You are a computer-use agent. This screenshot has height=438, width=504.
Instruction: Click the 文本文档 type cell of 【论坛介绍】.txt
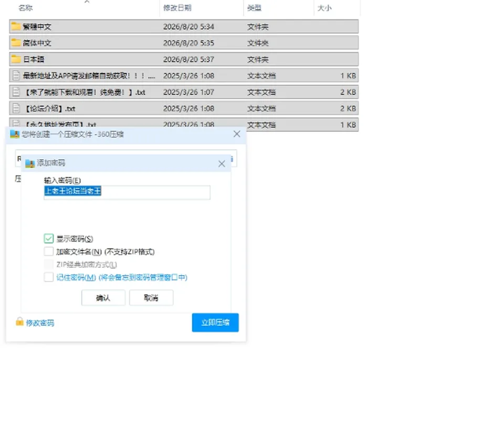(x=261, y=109)
